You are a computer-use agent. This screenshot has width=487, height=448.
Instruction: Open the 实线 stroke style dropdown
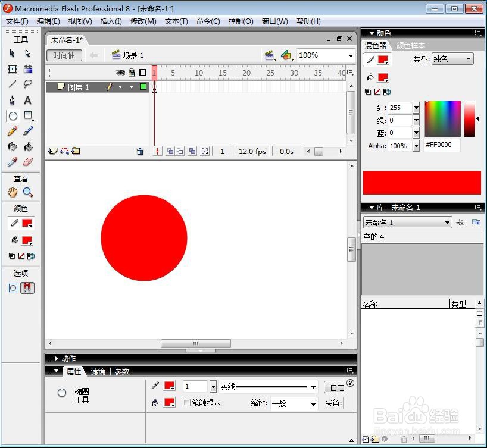[x=269, y=387]
